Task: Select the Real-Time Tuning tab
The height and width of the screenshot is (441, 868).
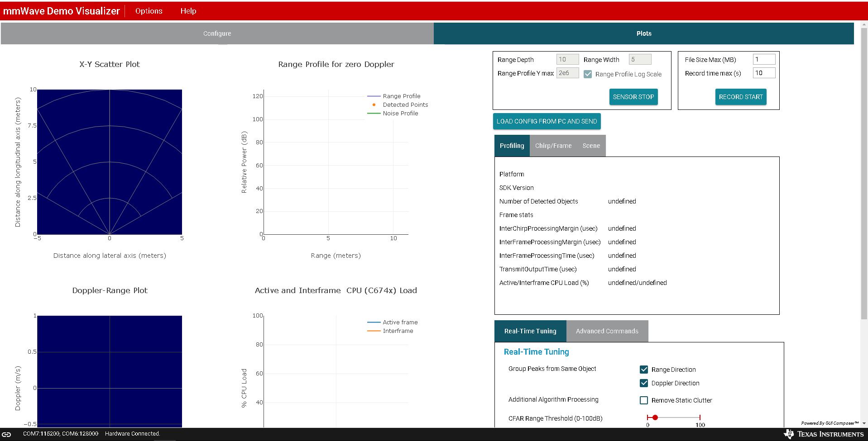Action: pos(530,331)
